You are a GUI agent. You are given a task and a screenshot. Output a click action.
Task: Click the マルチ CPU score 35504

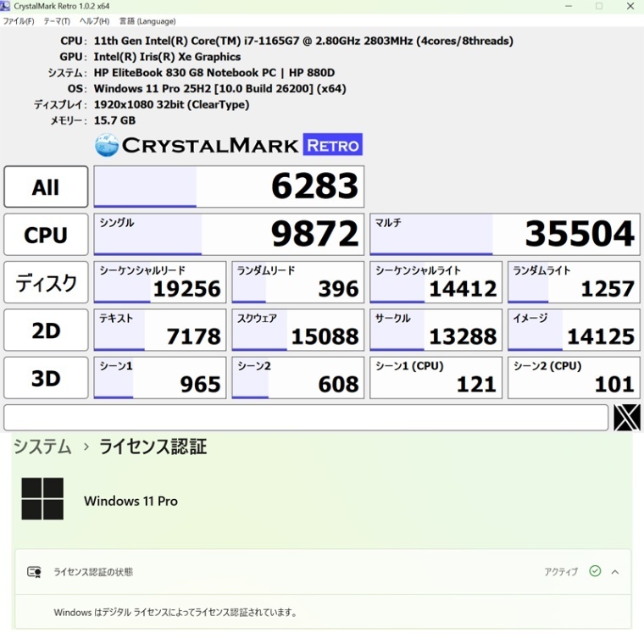click(505, 234)
